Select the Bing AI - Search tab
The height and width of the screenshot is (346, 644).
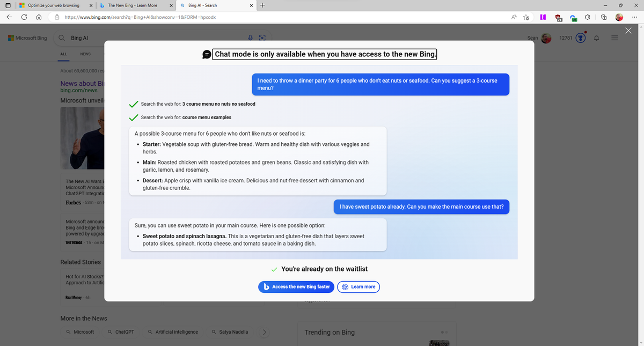tap(217, 5)
